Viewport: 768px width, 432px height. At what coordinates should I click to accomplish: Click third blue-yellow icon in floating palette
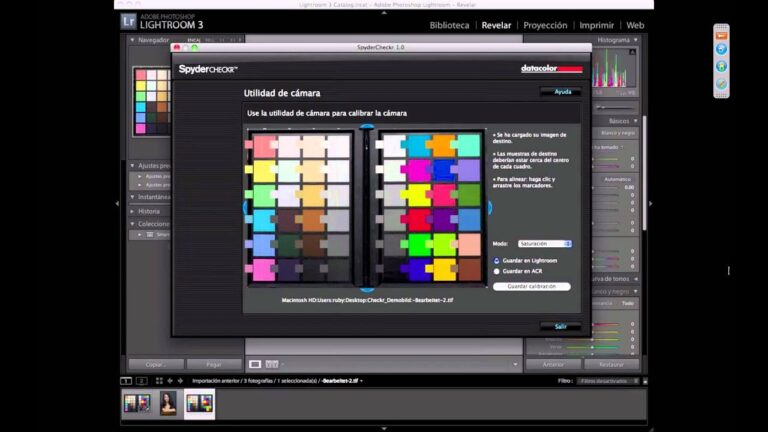[x=721, y=66]
